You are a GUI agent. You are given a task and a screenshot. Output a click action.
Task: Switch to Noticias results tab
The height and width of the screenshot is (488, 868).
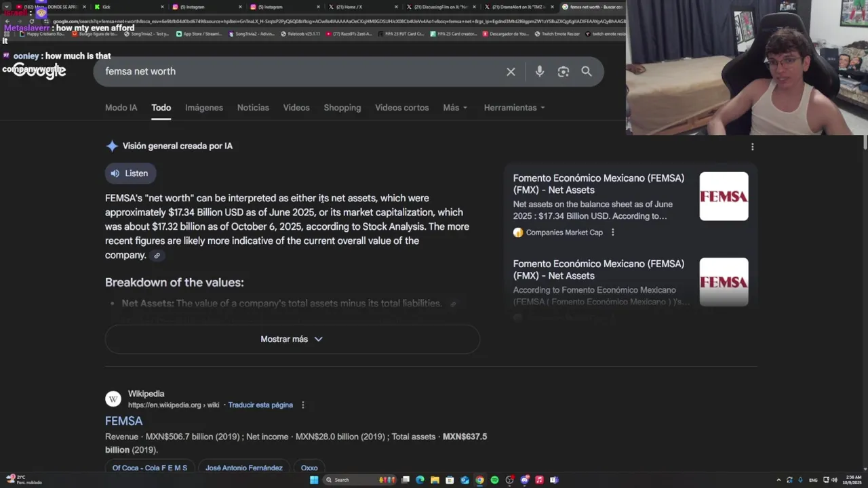(253, 108)
